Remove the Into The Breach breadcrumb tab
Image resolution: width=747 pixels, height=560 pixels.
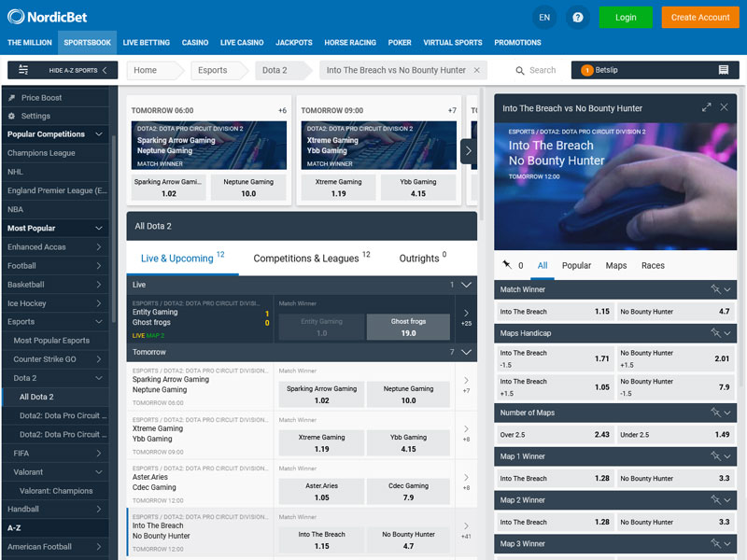click(476, 70)
